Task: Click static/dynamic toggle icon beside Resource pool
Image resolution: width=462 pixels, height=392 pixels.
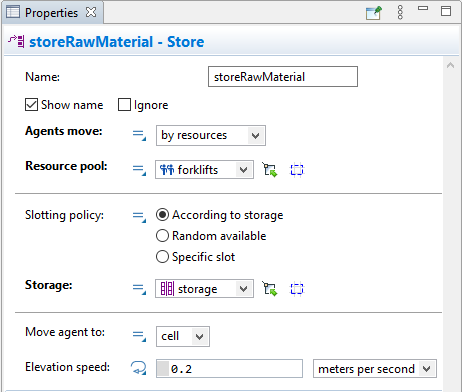Action: tap(139, 170)
